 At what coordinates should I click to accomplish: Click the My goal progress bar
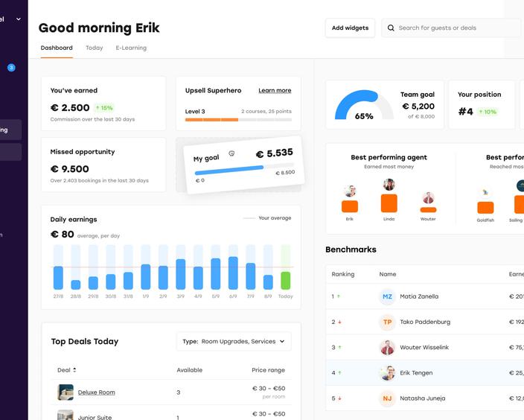[229, 170]
